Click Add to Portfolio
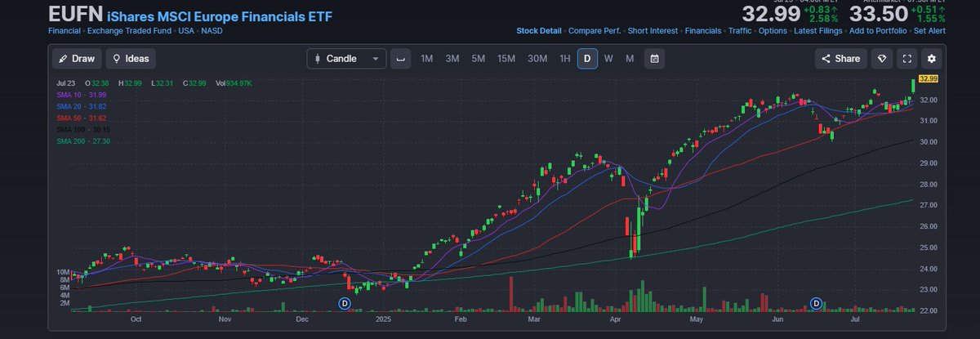The height and width of the screenshot is (339, 980). pyautogui.click(x=879, y=31)
